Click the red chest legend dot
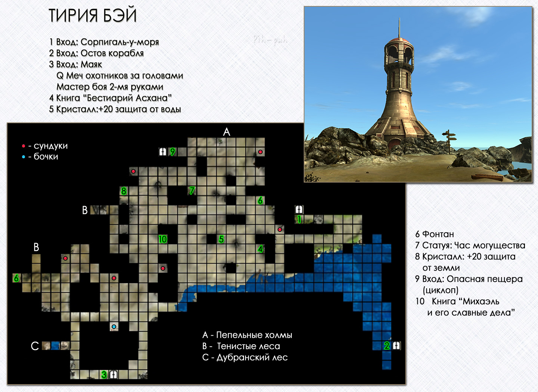This screenshot has height=392, width=538. [x=24, y=146]
